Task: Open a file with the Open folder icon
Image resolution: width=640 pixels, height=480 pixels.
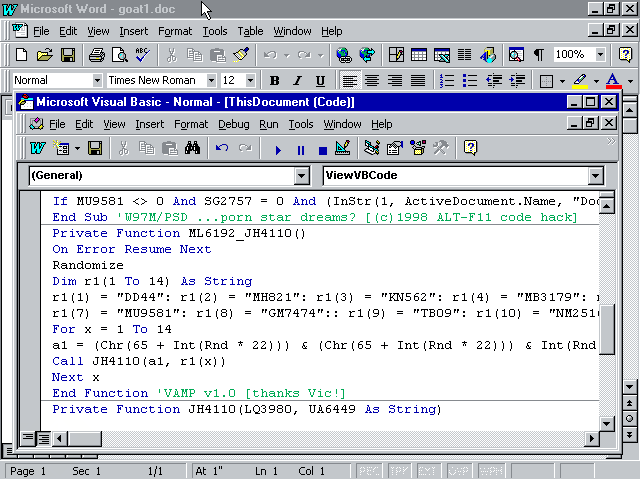Action: (44, 54)
